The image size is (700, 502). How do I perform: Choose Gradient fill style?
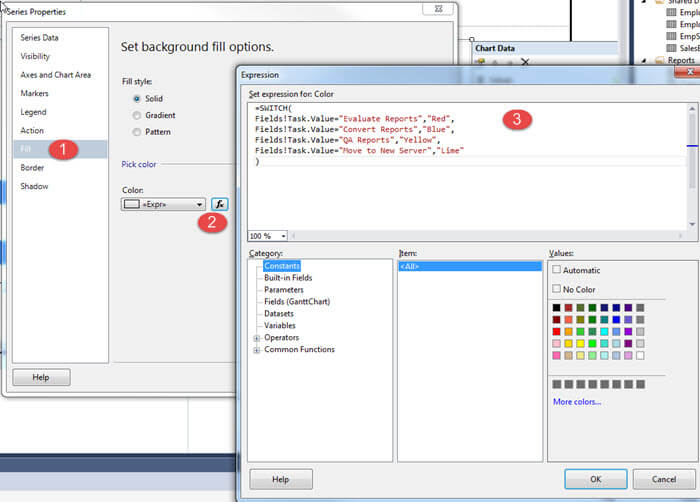[x=137, y=115]
